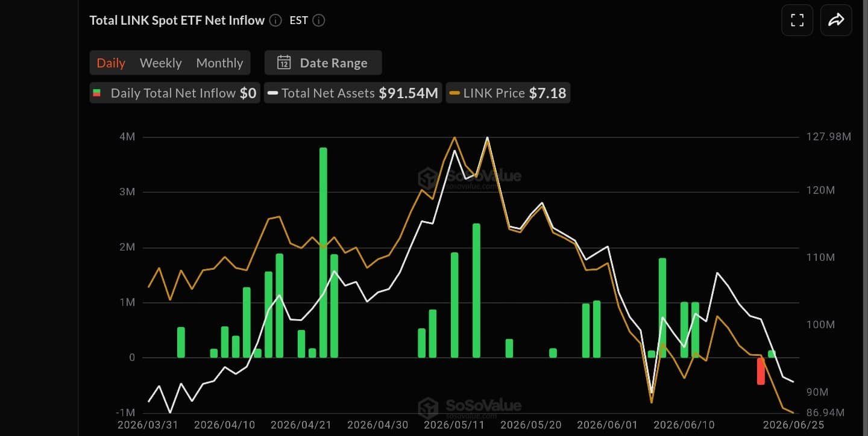Click the $91.54M Total Net Assets value
The width and height of the screenshot is (868, 436).
(x=408, y=93)
